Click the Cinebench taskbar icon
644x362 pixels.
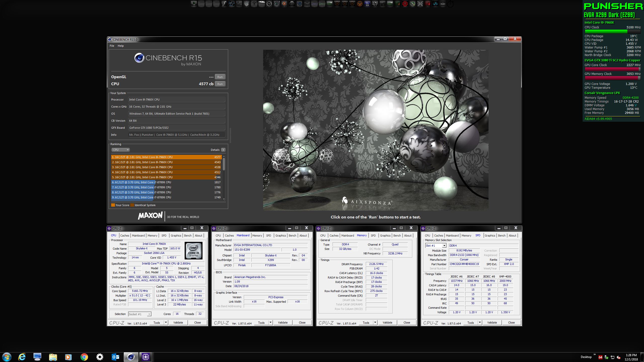coord(131,357)
